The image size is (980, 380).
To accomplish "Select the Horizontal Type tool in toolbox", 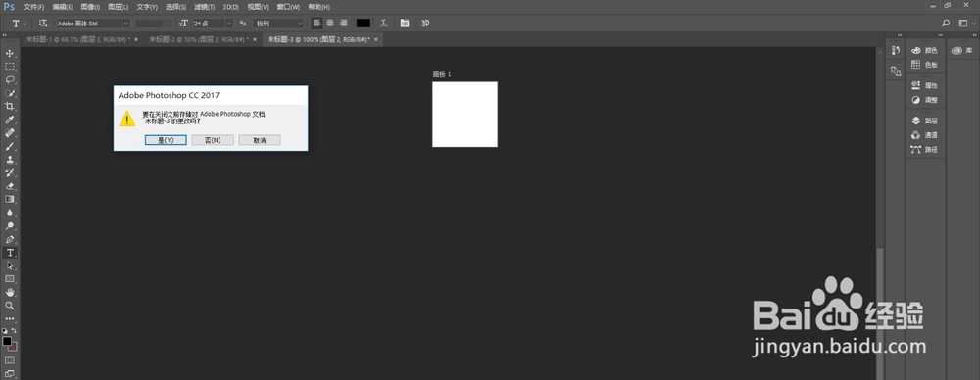I will (x=10, y=253).
